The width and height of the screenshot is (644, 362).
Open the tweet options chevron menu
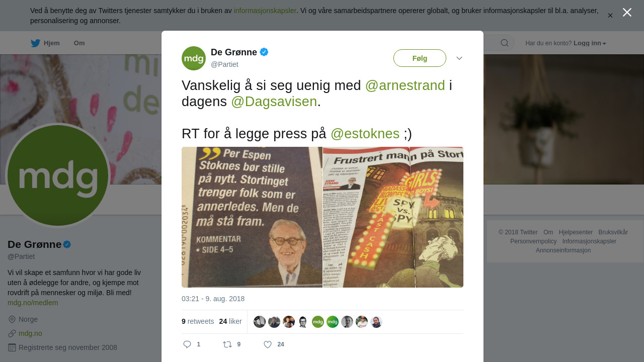click(x=459, y=58)
